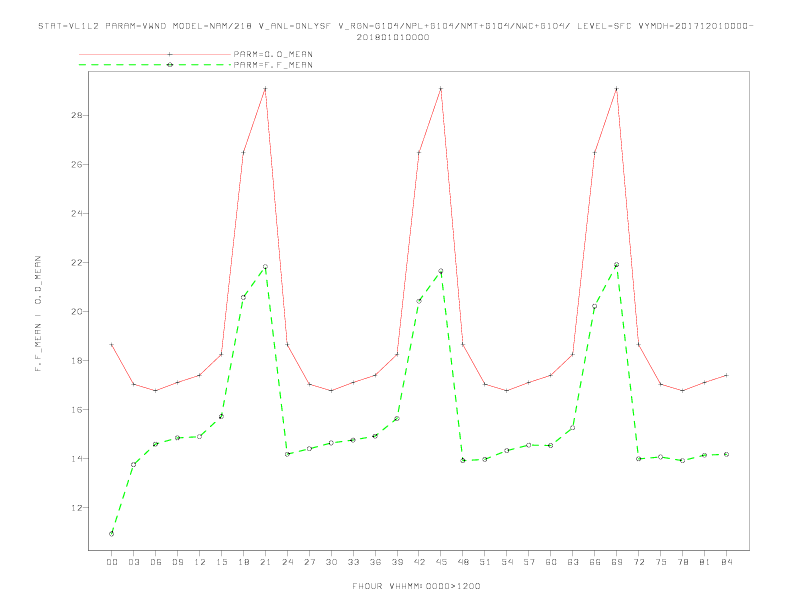The image size is (792, 612).
Task: Click the x-axis hour label 48
Action: click(463, 562)
